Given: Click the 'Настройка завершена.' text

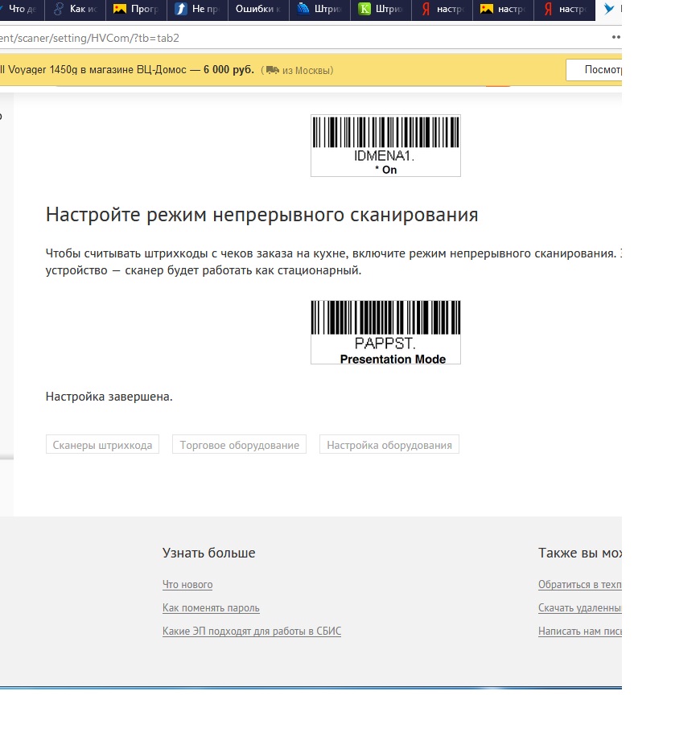Looking at the screenshot, I should 109,397.
